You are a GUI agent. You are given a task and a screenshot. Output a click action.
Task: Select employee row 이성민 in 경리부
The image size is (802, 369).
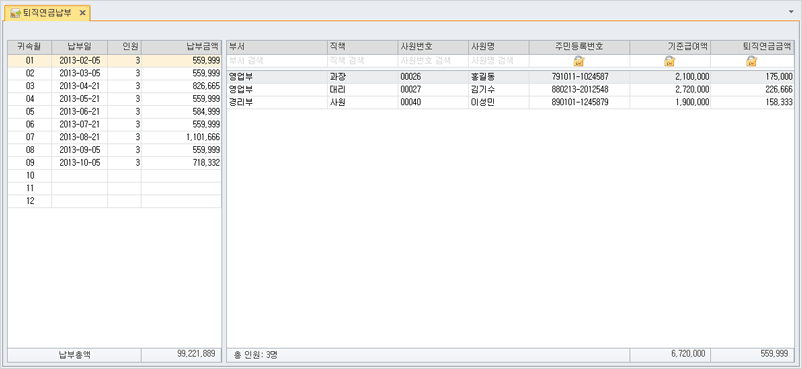point(510,102)
